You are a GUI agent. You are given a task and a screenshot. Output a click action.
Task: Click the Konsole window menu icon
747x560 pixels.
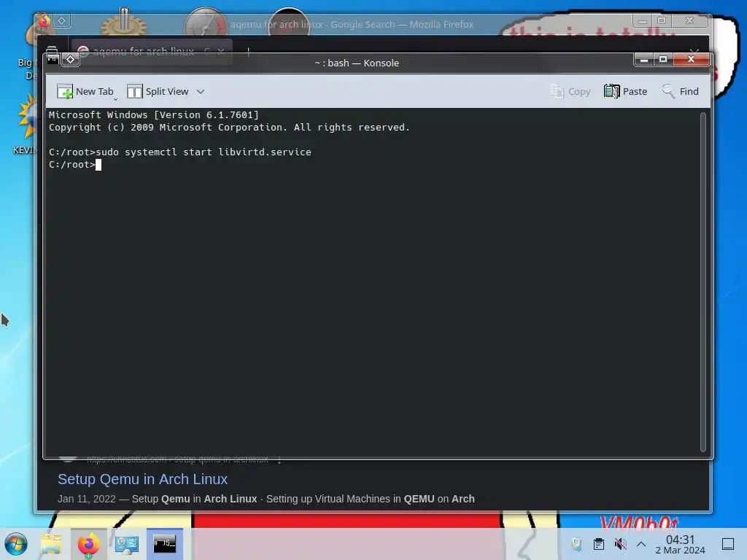click(x=53, y=60)
